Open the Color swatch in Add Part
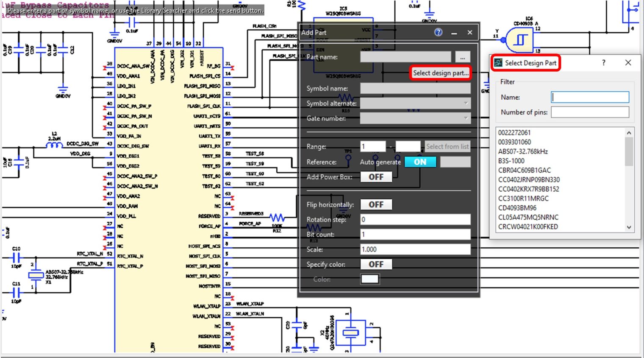The image size is (644, 358). click(370, 279)
